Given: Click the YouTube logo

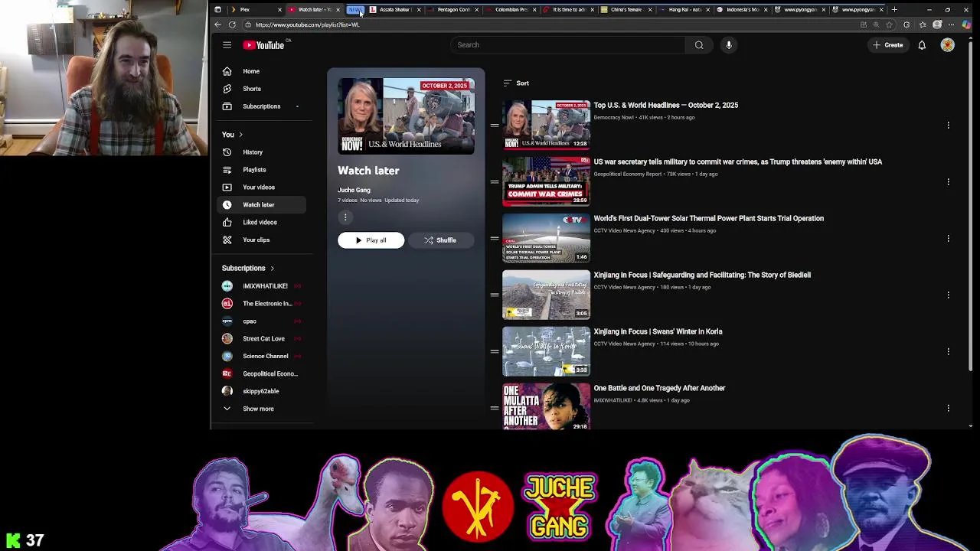Looking at the screenshot, I should point(263,45).
